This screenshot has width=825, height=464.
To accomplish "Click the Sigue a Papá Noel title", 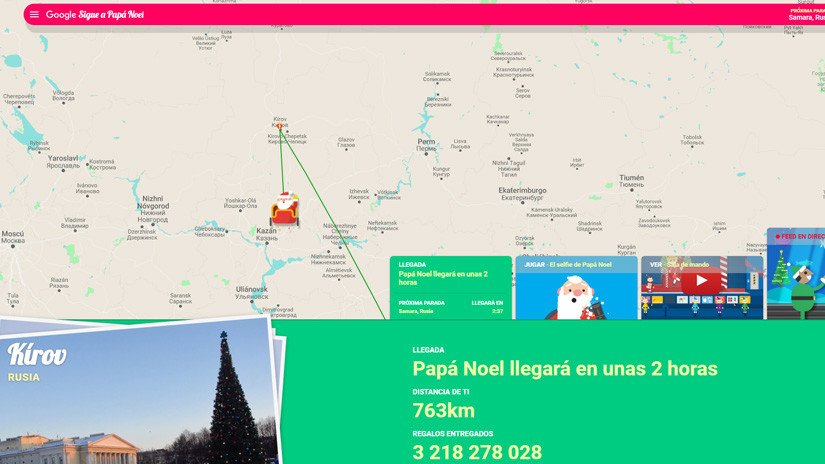I will [x=112, y=15].
